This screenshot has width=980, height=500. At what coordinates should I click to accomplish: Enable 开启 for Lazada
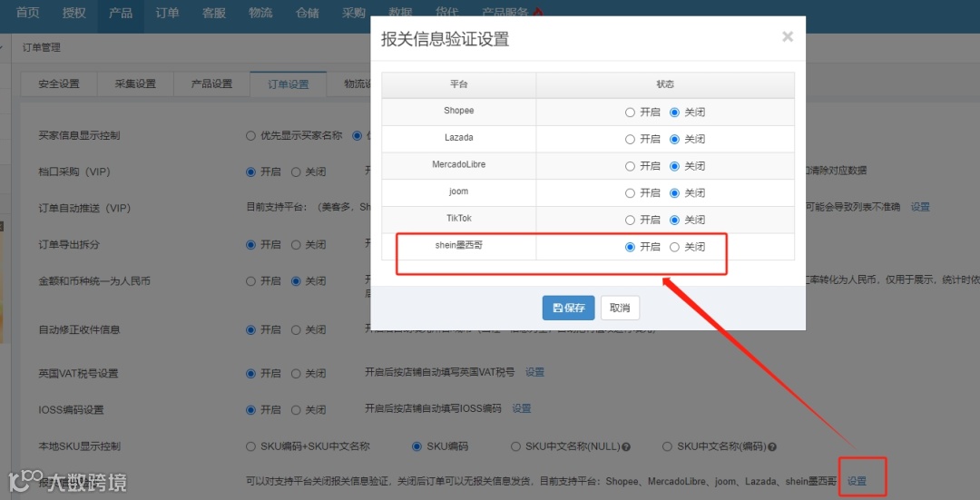tap(630, 140)
